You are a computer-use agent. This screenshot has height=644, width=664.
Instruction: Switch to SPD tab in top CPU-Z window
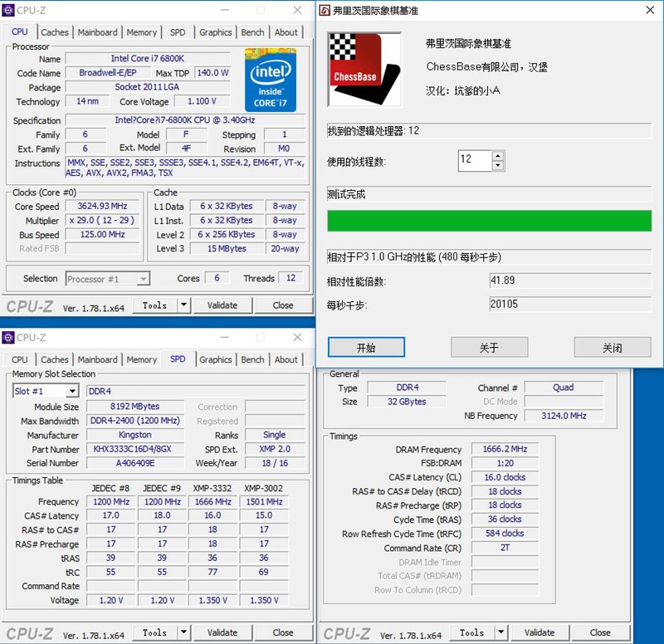pyautogui.click(x=178, y=32)
